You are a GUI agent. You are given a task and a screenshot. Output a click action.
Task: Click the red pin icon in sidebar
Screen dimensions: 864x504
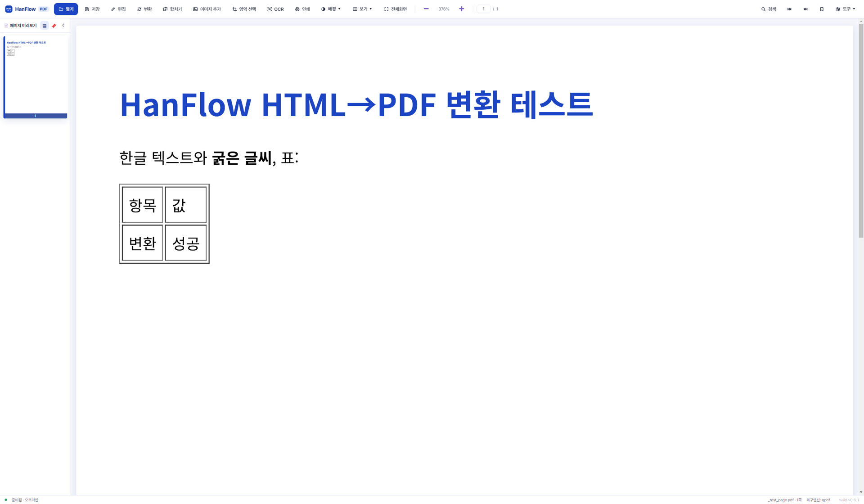click(x=54, y=26)
